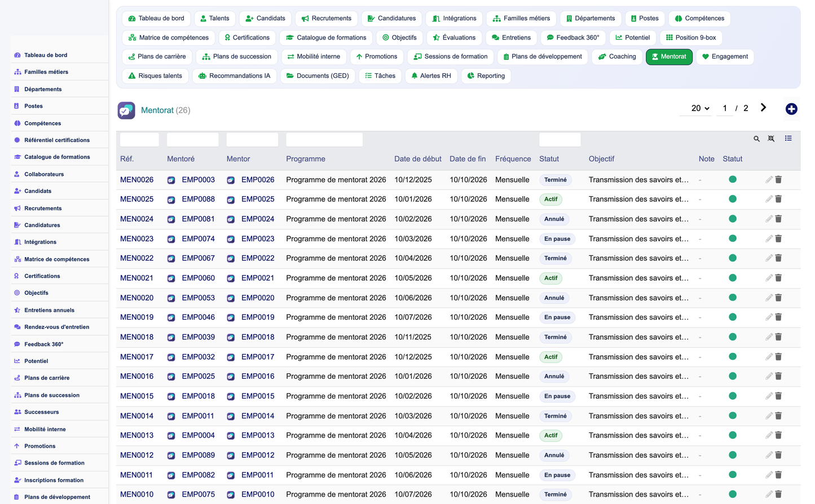
Task: Toggle the green status dot for MEN0013
Action: 733,435
